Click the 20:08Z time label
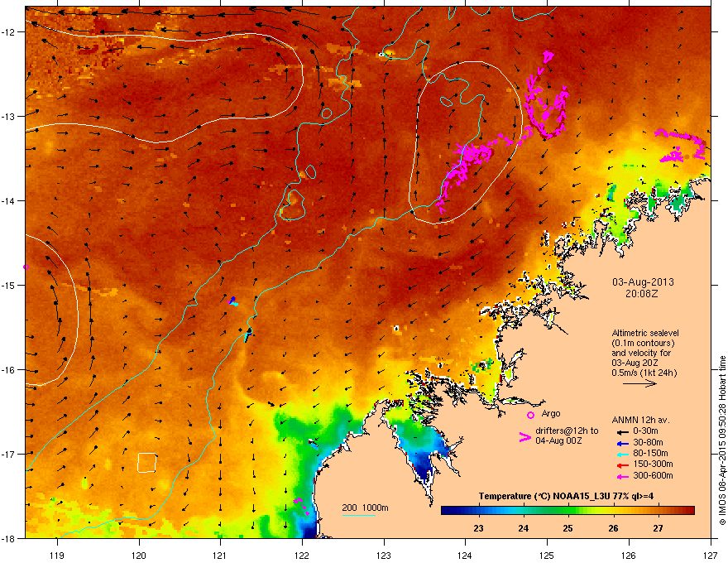Image resolution: width=728 pixels, height=563 pixels. pos(642,294)
